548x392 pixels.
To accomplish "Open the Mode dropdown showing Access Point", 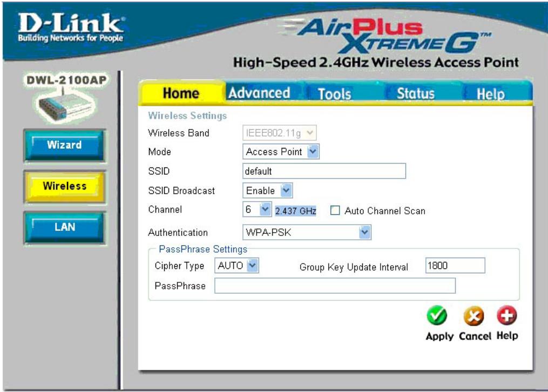I will coord(281,152).
